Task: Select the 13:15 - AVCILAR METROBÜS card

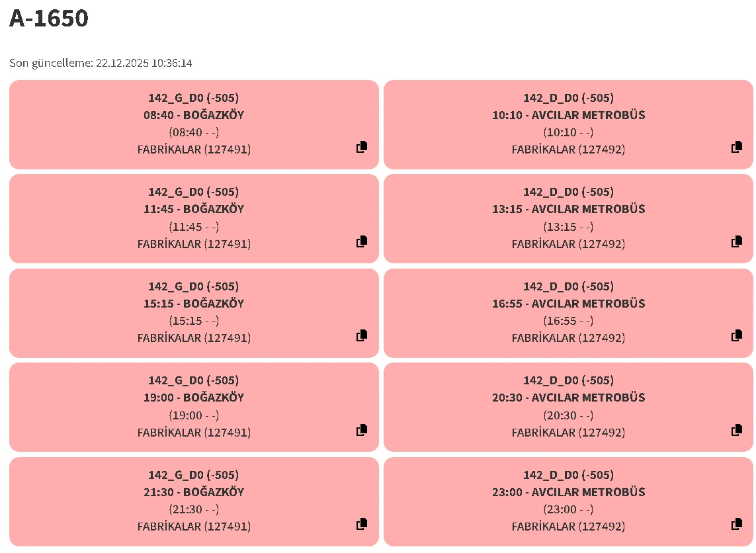Action: click(x=568, y=209)
